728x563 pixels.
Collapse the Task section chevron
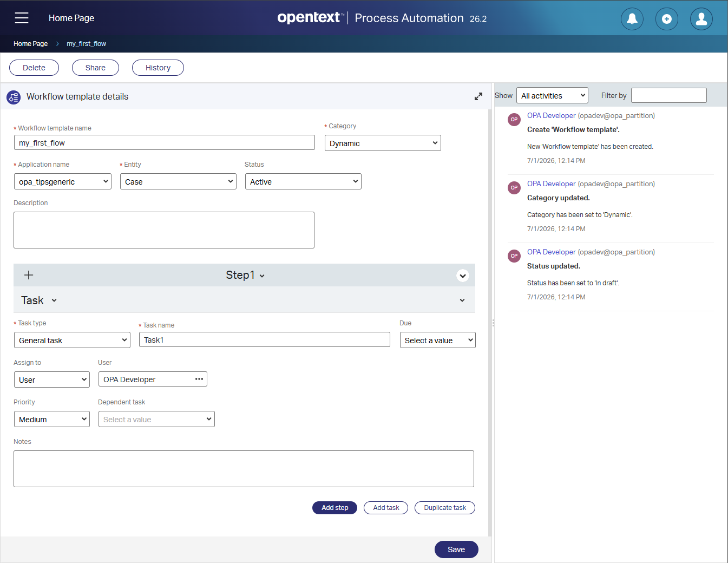462,300
